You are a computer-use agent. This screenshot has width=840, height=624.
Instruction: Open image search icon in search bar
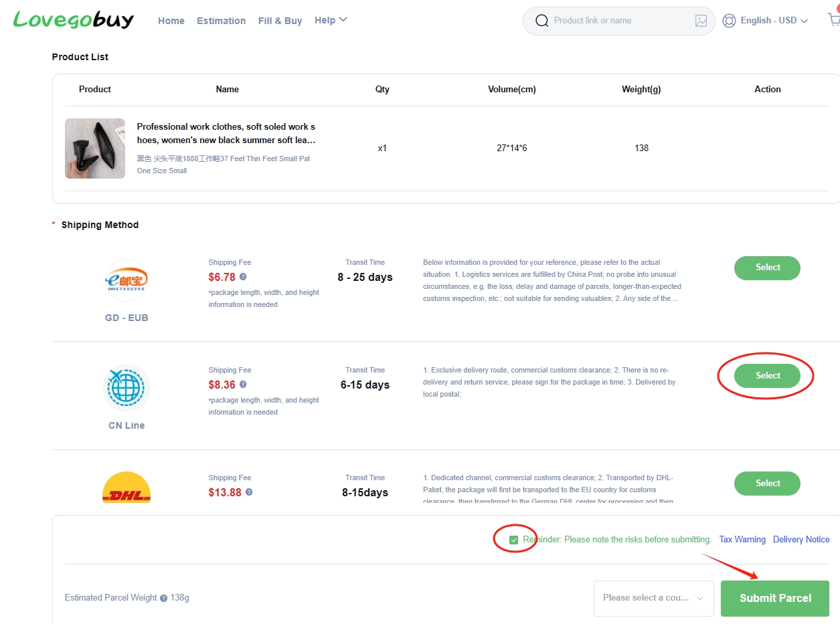coord(701,21)
